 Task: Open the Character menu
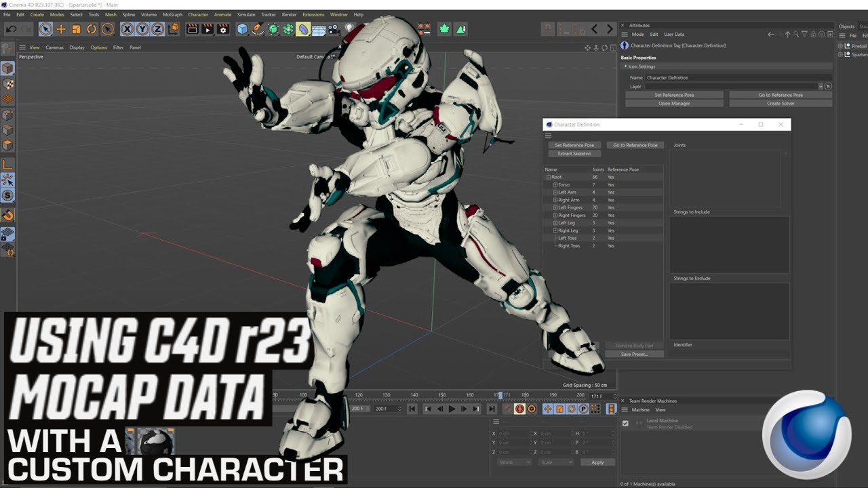198,14
